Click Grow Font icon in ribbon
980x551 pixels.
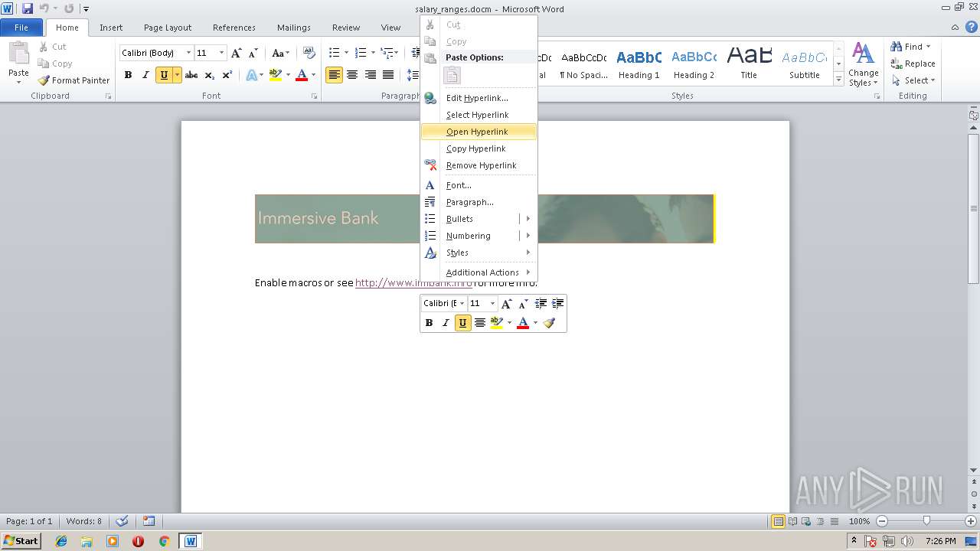(x=236, y=53)
